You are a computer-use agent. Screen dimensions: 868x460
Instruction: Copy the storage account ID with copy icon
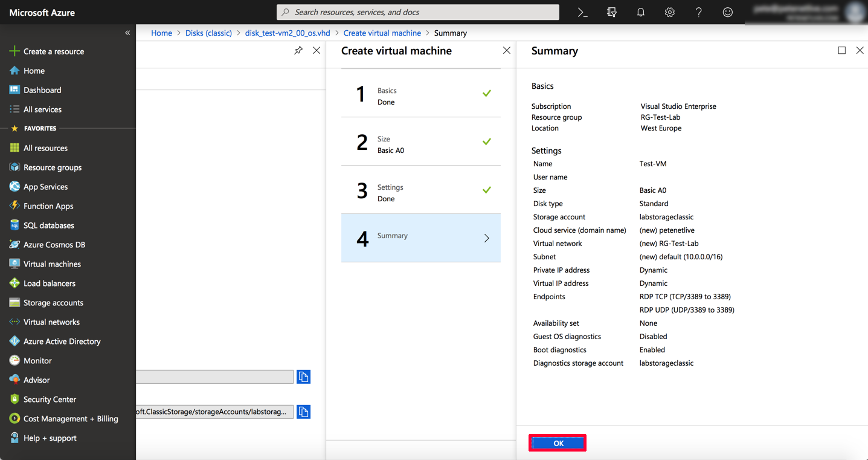pyautogui.click(x=303, y=412)
